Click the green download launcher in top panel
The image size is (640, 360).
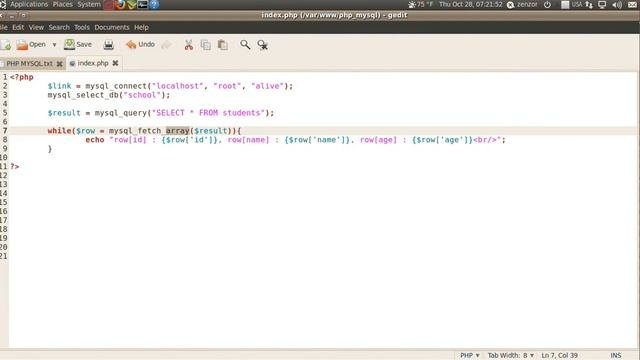click(131, 4)
